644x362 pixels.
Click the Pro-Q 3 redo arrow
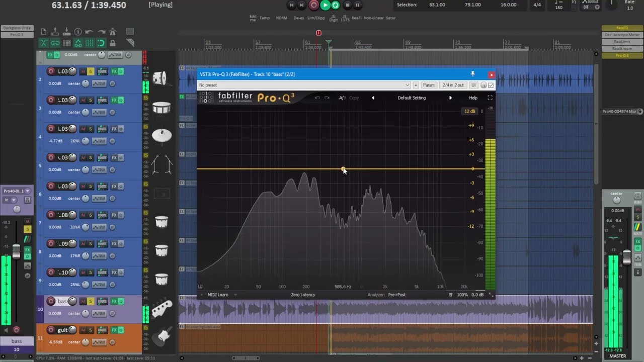(x=327, y=98)
